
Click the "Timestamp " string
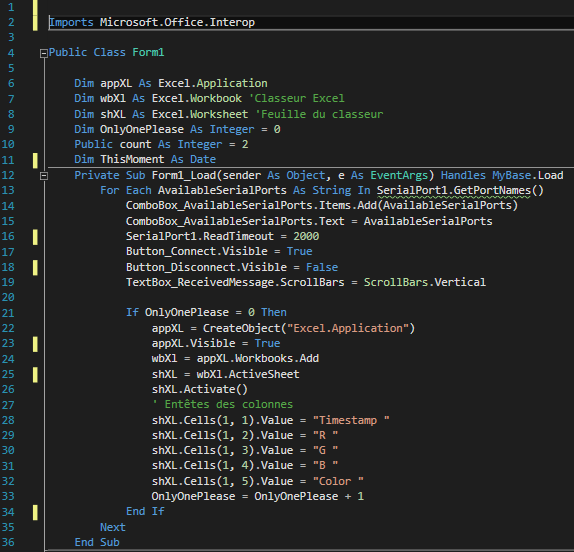(x=351, y=420)
